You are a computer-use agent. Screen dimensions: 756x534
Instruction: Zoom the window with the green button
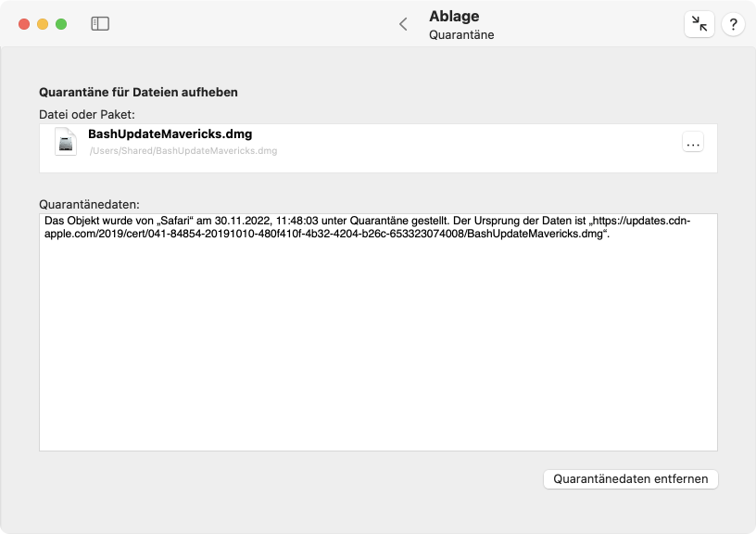tap(61, 24)
